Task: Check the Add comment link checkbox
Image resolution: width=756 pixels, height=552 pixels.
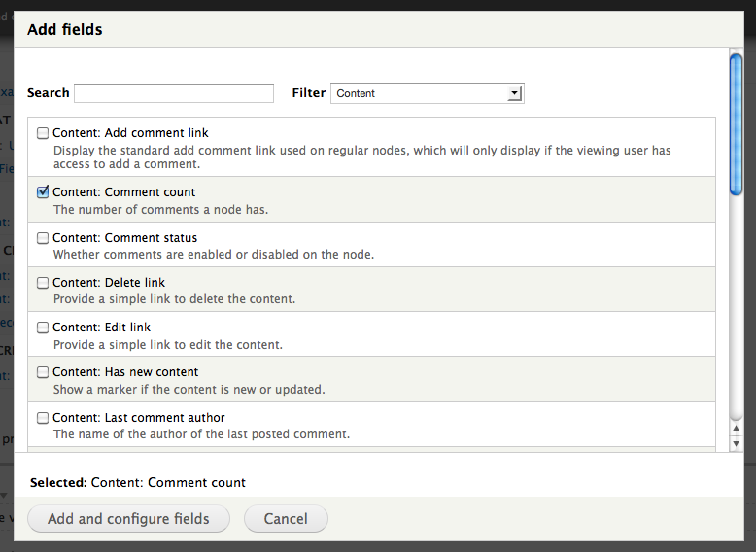Action: point(43,133)
